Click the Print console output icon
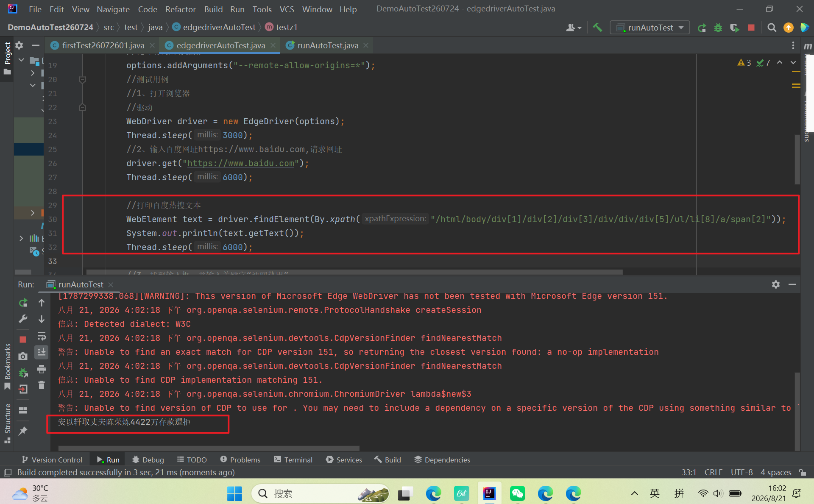Image resolution: width=814 pixels, height=504 pixels. click(x=42, y=369)
